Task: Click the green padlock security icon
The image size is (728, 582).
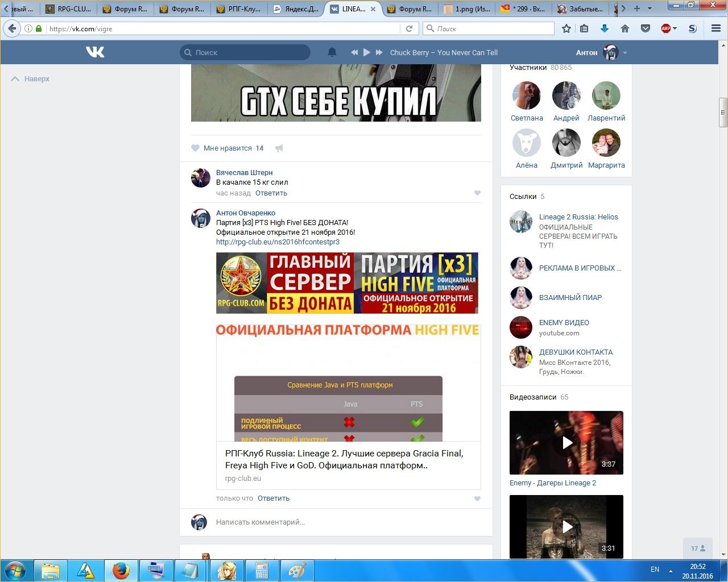Action: point(39,28)
